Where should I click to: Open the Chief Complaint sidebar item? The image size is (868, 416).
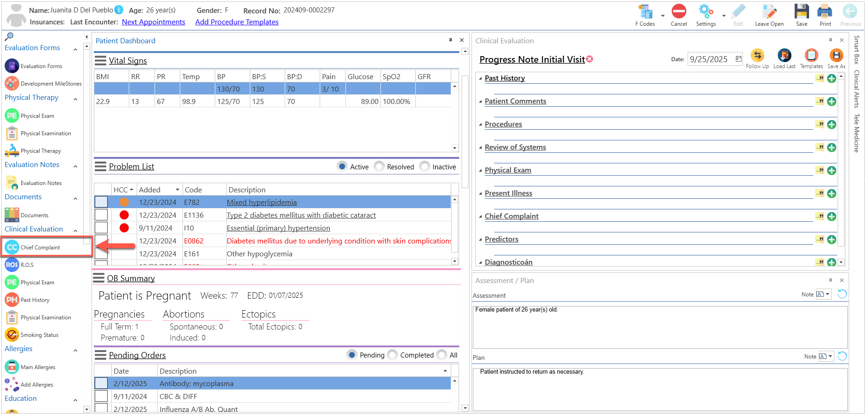(x=40, y=248)
